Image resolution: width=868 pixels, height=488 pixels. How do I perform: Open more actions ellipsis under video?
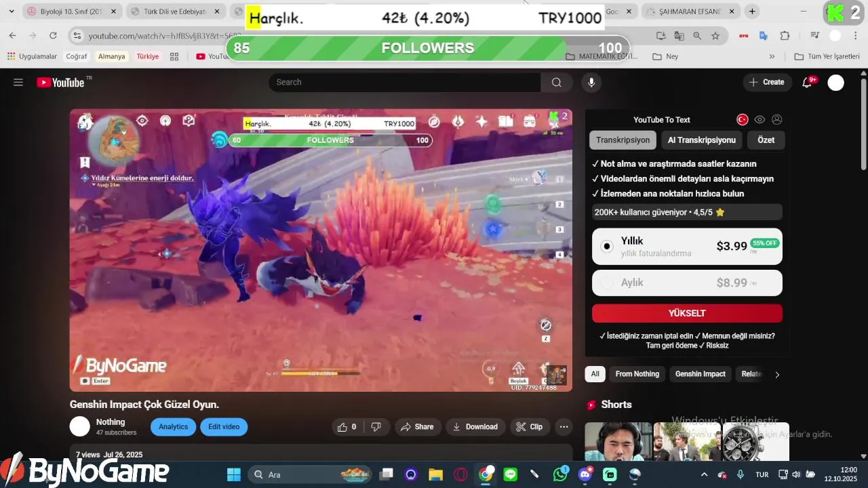[x=564, y=427]
